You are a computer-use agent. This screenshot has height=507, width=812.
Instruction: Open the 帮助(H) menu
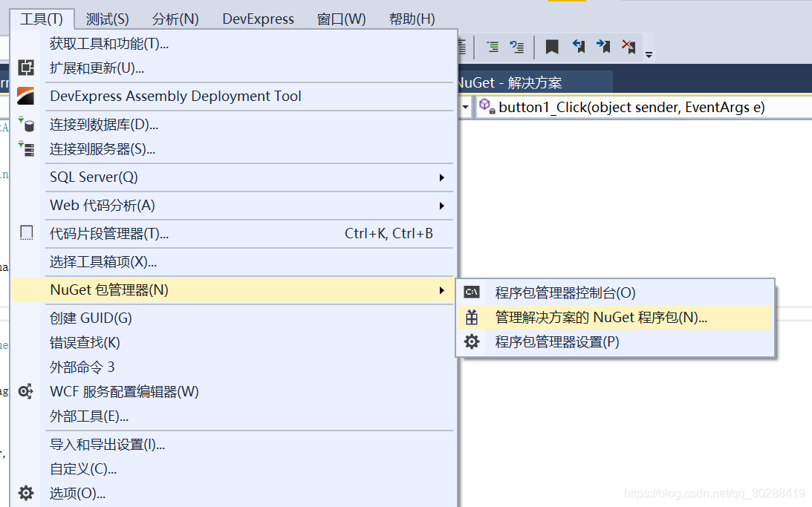(x=412, y=19)
